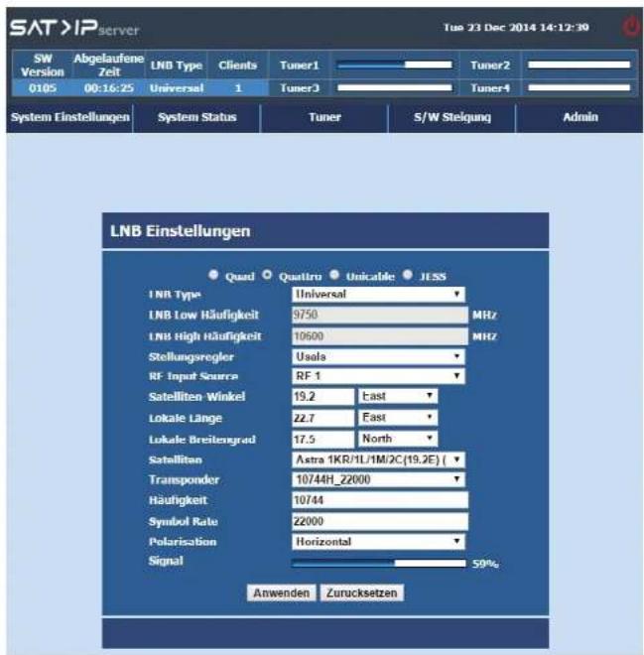Click the Tuner3 signal bar
644x655 pixels.
(x=395, y=87)
